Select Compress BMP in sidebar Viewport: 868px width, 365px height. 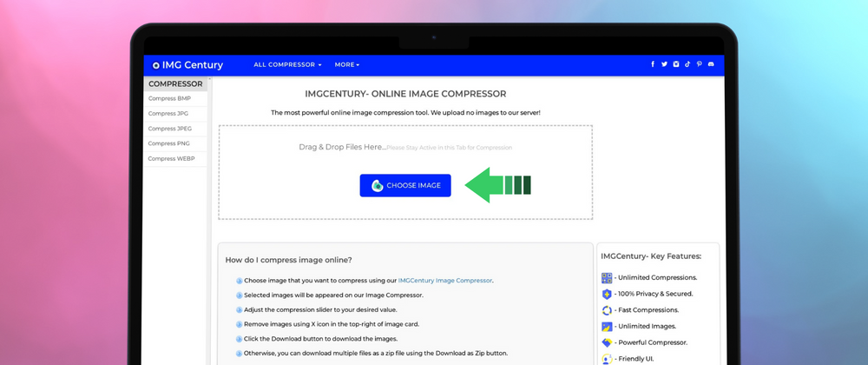[x=175, y=98]
